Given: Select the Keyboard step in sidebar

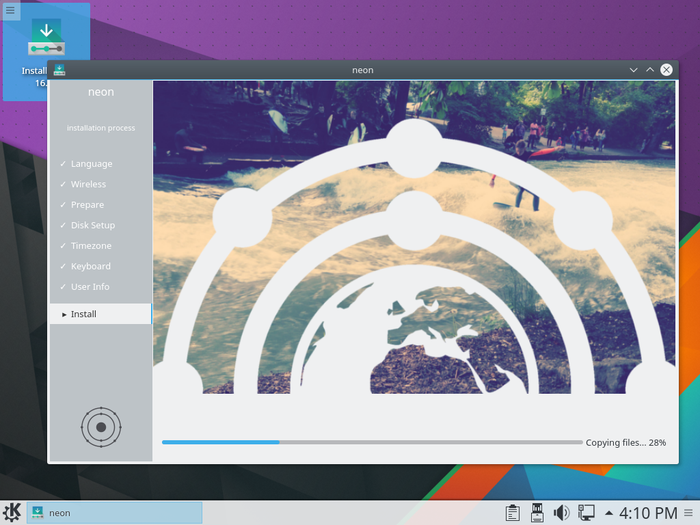Looking at the screenshot, I should pyautogui.click(x=91, y=266).
